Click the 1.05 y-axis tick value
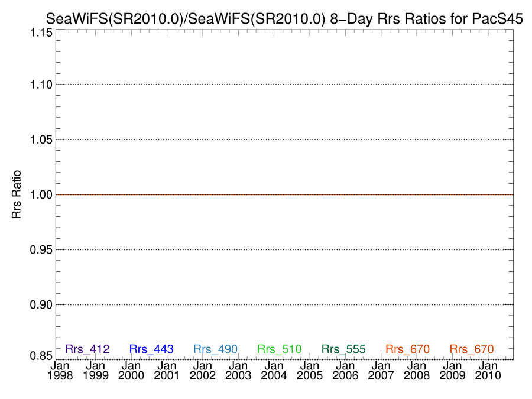This screenshot has width=532, height=399. 41,140
